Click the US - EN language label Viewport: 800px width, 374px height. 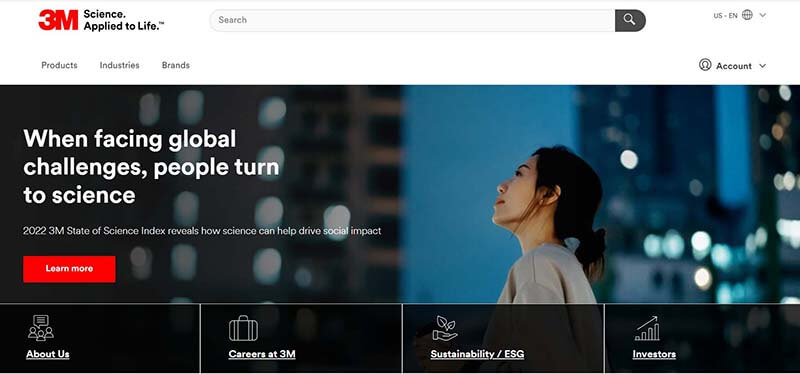point(725,16)
